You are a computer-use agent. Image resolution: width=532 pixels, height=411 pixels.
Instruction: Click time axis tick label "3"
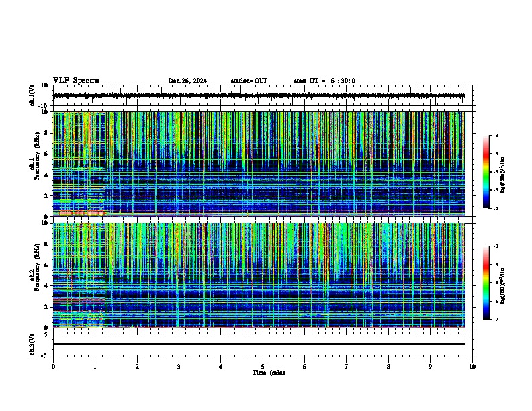(x=179, y=367)
